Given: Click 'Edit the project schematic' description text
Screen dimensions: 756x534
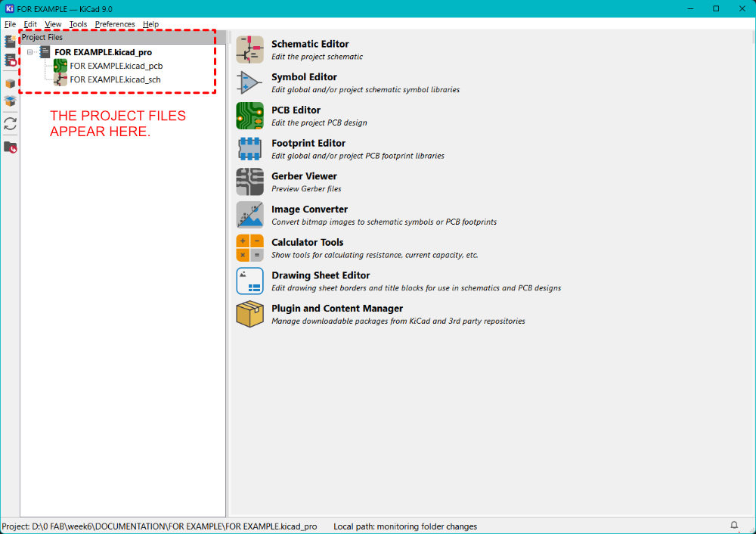Looking at the screenshot, I should point(317,57).
